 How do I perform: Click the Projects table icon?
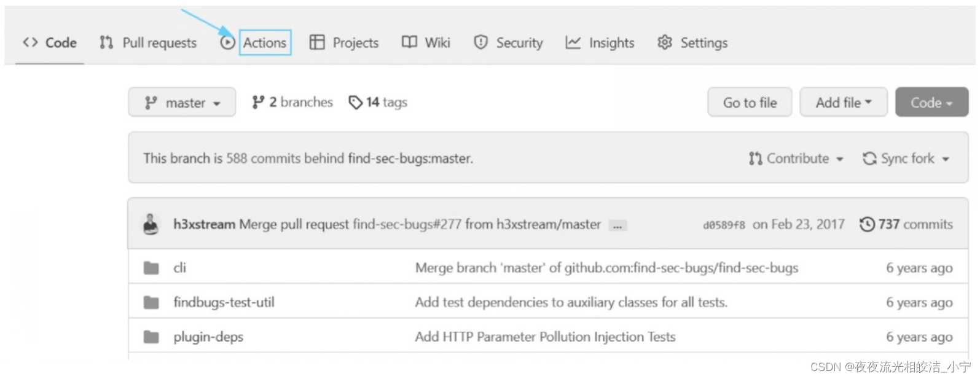point(317,42)
